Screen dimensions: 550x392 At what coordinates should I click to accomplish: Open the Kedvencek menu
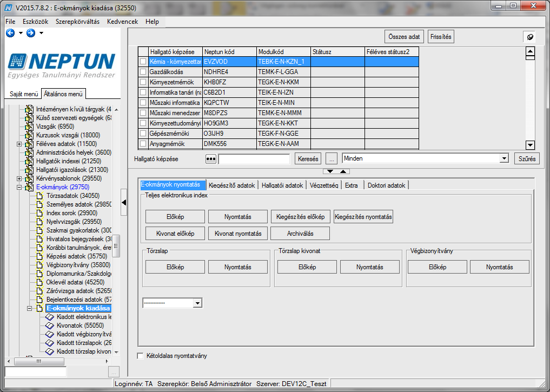point(122,22)
